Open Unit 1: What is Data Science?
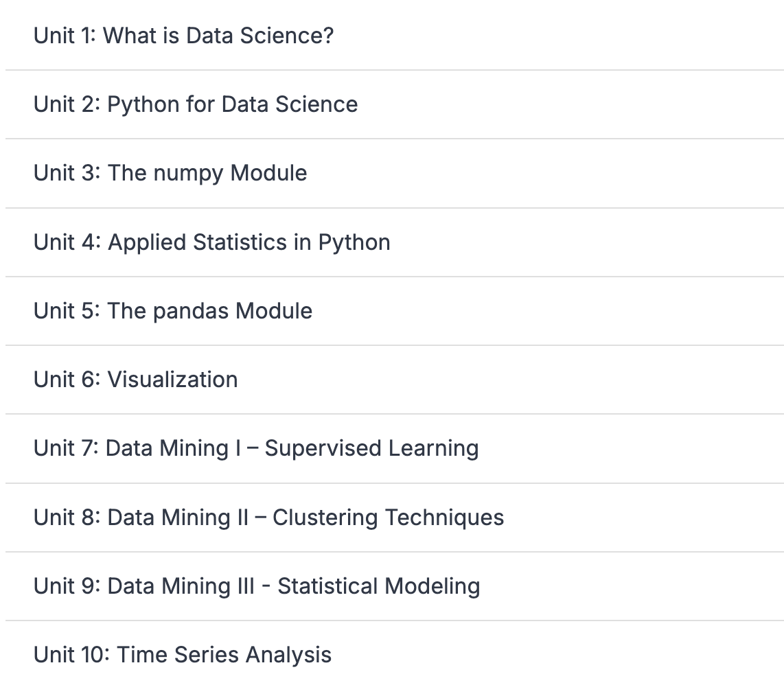Viewport: 784px width, 696px height. point(183,35)
